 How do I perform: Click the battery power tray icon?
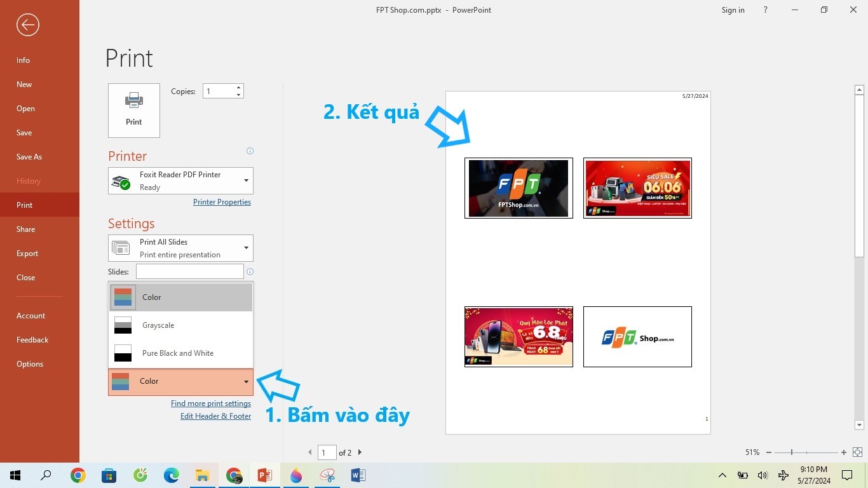click(x=742, y=475)
